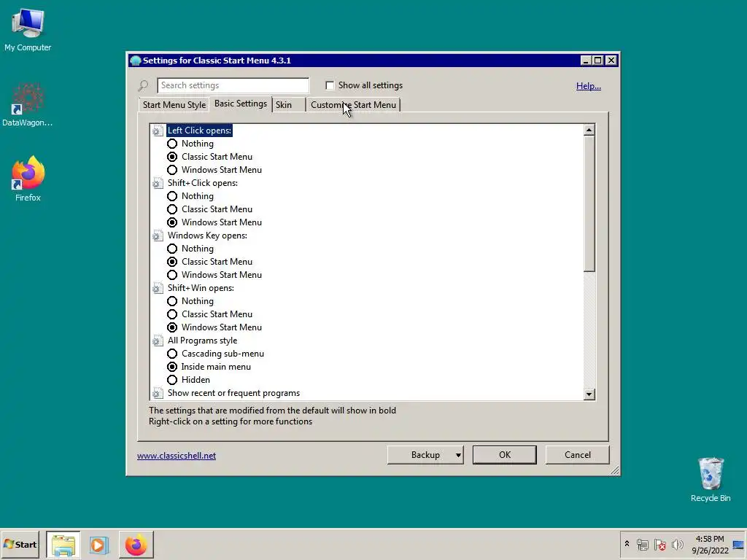Image resolution: width=747 pixels, height=560 pixels.
Task: Select Classic Start Menu under Shift+Win opens
Action: pos(172,314)
